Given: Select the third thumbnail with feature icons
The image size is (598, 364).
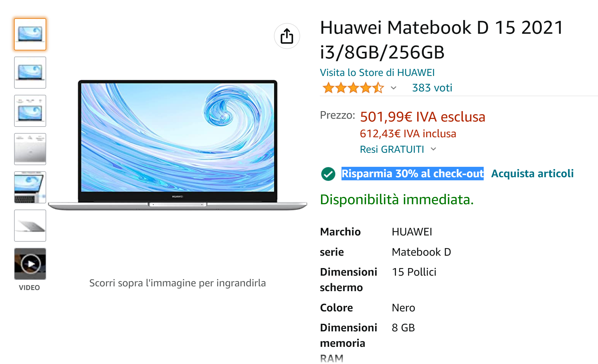Looking at the screenshot, I should pos(30,111).
